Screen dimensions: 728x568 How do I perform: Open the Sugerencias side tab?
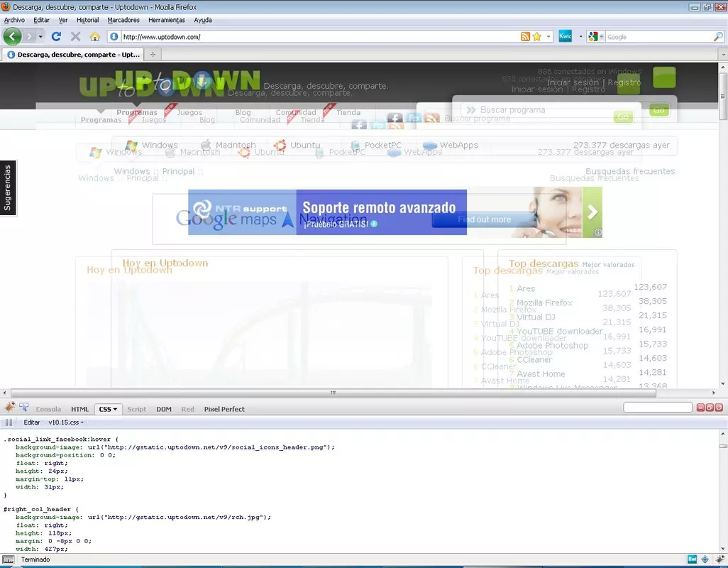[x=8, y=187]
